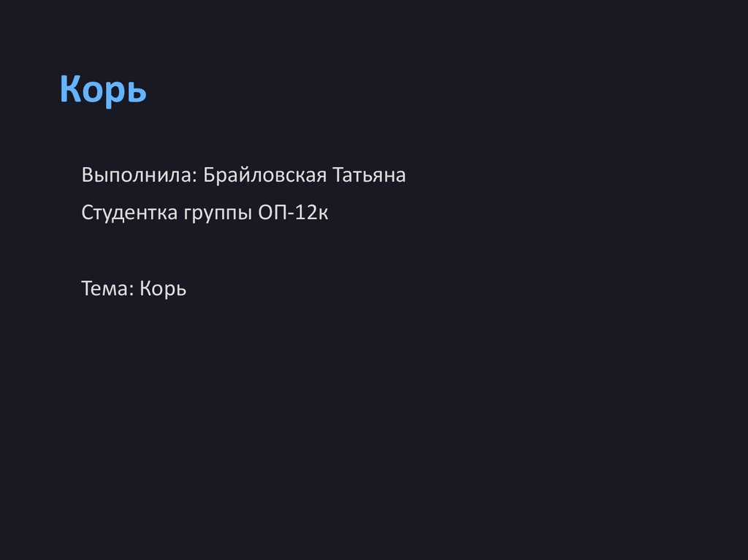
Task: Select the surname "Брайловская"
Action: click(264, 176)
